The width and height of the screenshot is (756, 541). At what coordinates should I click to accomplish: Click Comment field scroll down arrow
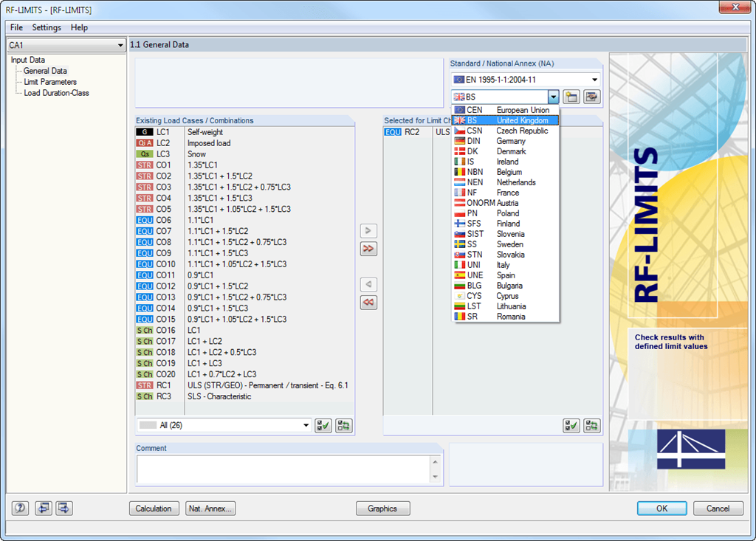click(436, 477)
